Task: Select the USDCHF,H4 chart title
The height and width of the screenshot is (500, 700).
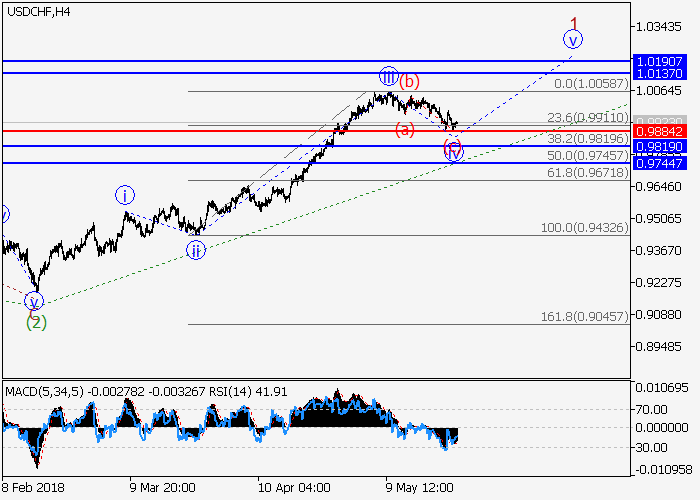Action: 37,12
